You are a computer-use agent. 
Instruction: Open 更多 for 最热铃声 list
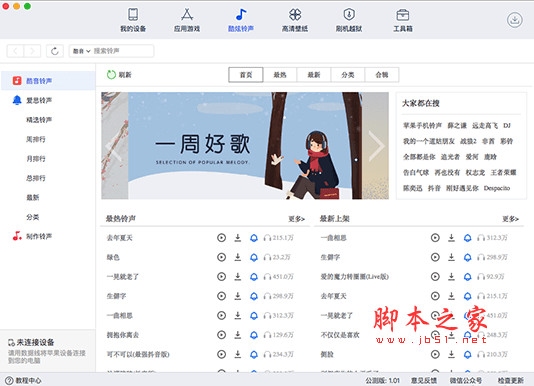296,219
